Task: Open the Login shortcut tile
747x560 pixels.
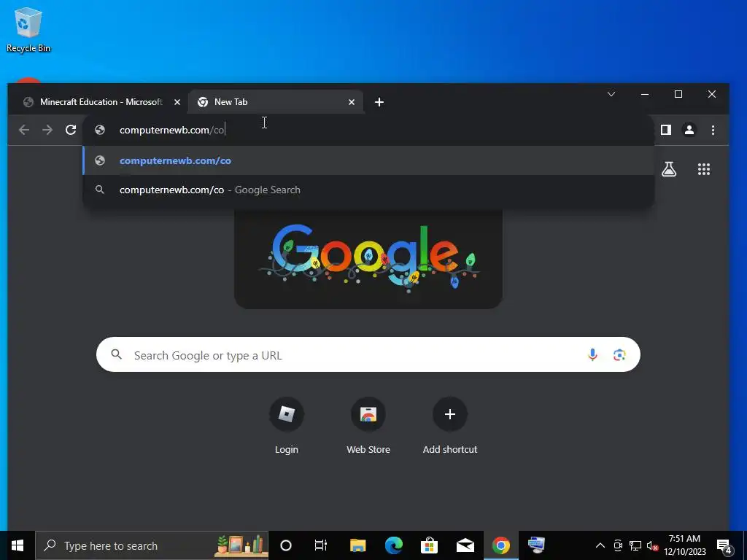Action: pos(286,426)
